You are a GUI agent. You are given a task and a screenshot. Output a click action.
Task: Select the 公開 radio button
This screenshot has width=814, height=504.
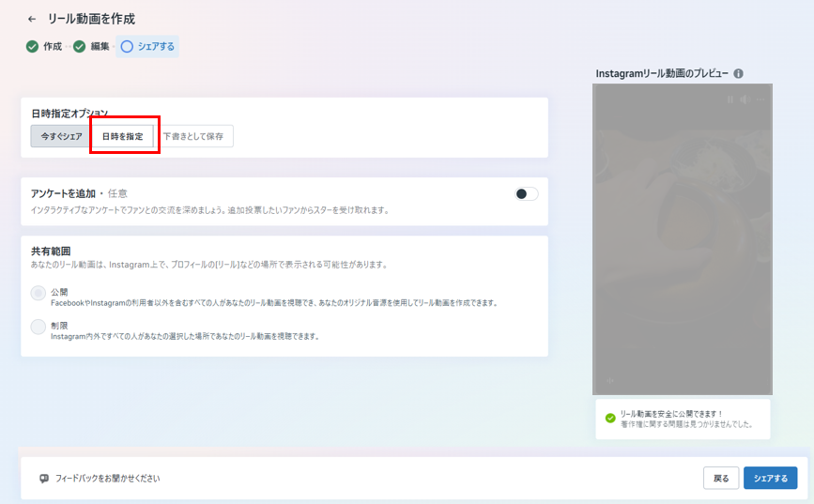click(38, 293)
